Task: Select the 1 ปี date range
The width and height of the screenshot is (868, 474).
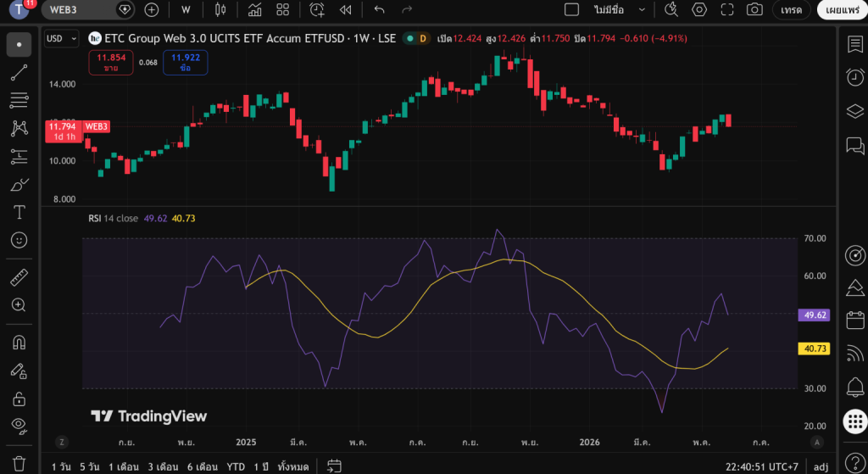Action: [262, 467]
